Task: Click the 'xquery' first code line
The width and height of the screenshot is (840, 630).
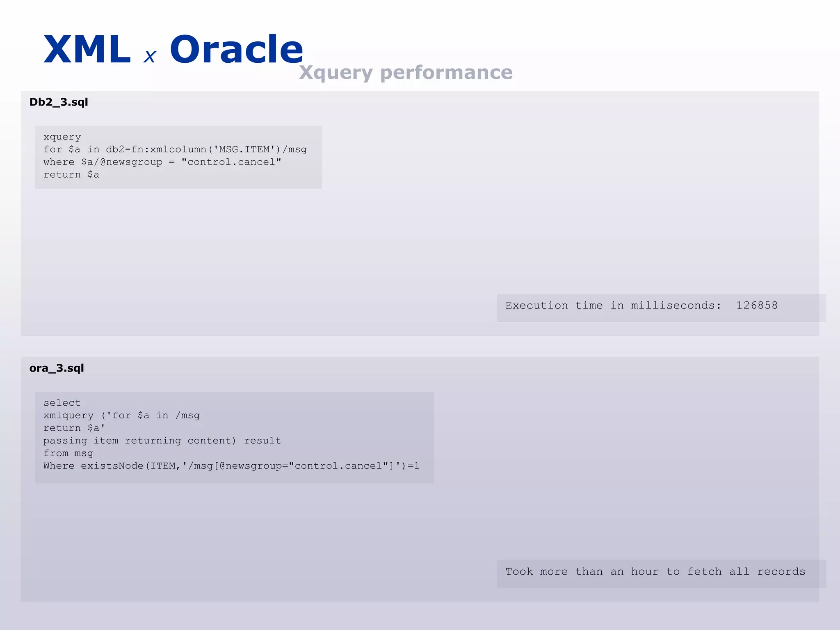Action: pyautogui.click(x=62, y=137)
